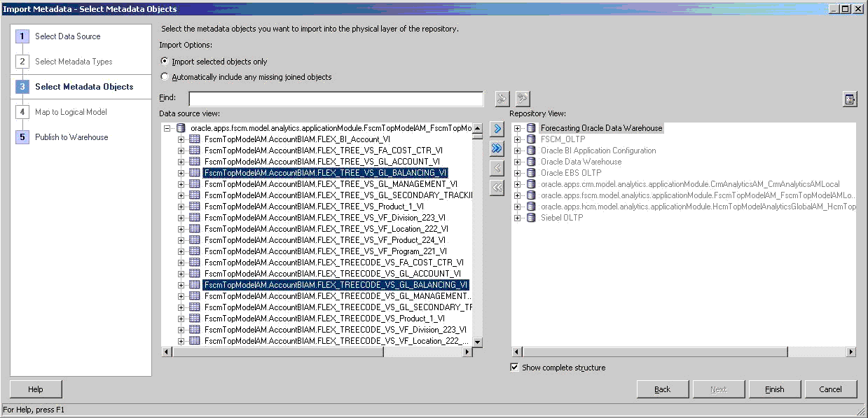
Task: Click the Remove selected left-arrow icon
Action: [497, 168]
